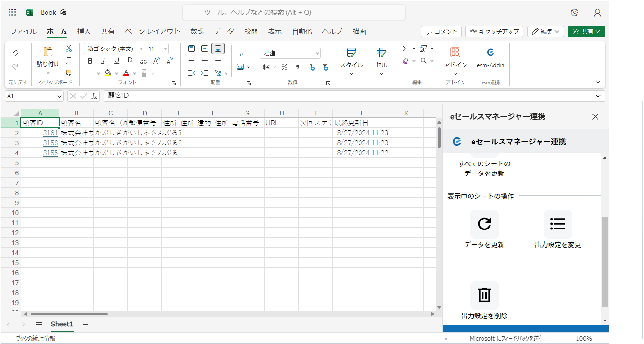The image size is (644, 344).
Task: Click the sort and filter icon
Action: (x=424, y=48)
